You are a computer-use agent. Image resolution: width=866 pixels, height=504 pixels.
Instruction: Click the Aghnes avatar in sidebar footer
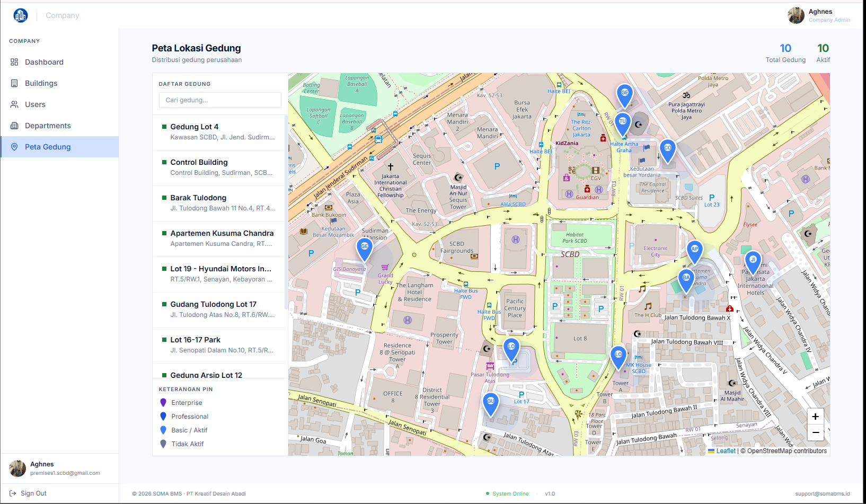17,468
